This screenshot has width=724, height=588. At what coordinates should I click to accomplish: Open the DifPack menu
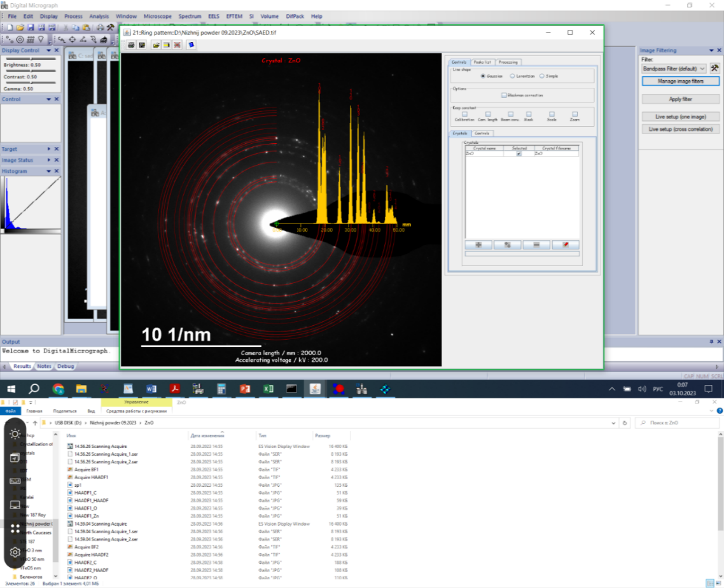[295, 16]
